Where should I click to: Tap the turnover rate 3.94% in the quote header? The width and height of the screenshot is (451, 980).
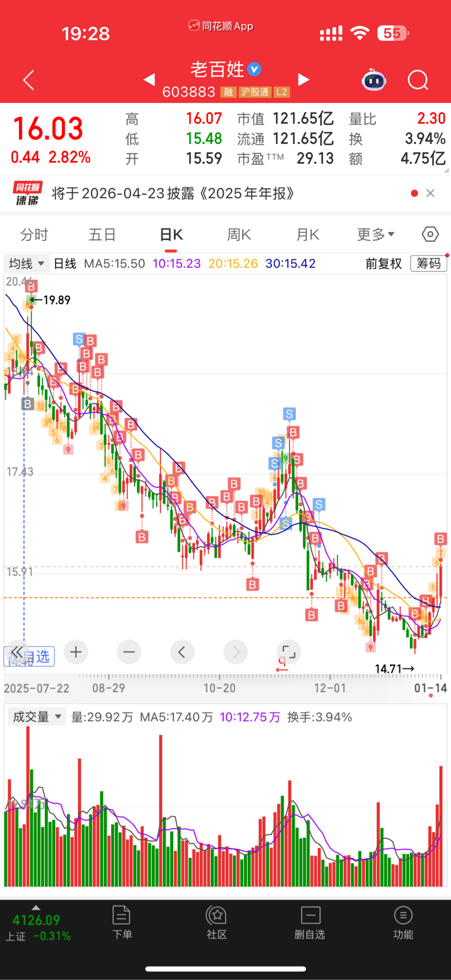point(425,139)
